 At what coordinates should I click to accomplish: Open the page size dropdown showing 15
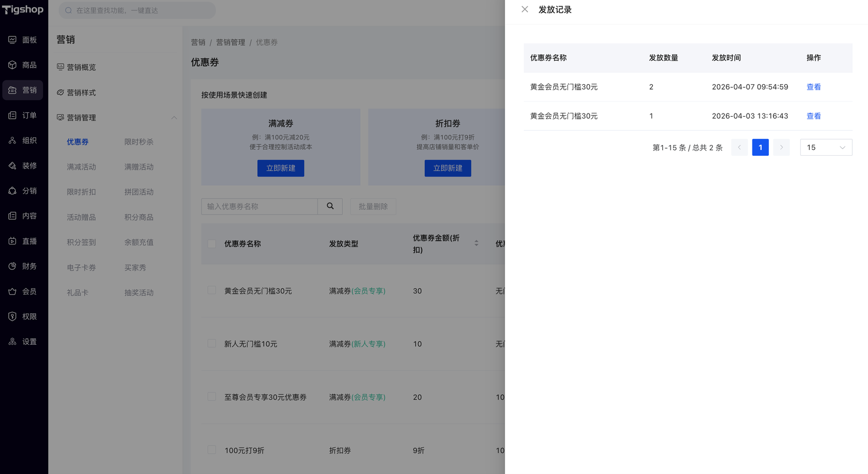click(x=826, y=147)
